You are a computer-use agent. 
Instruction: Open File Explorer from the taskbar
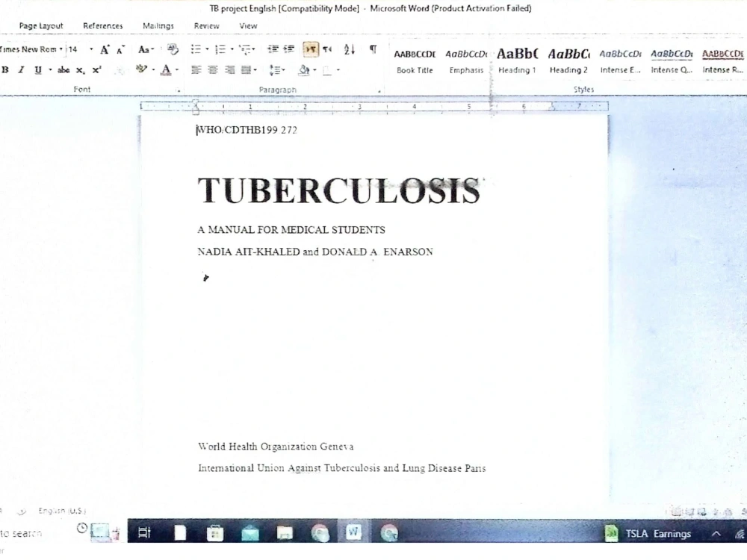[285, 532]
